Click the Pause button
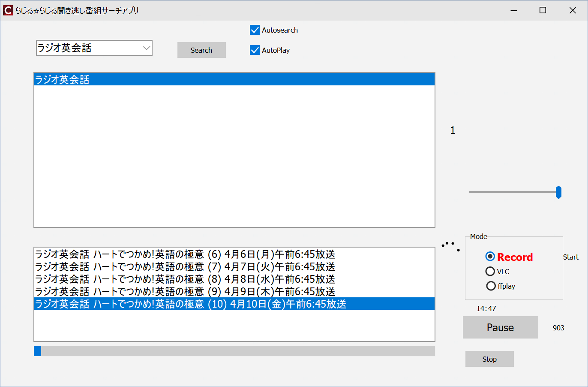The width and height of the screenshot is (588, 387). click(500, 327)
